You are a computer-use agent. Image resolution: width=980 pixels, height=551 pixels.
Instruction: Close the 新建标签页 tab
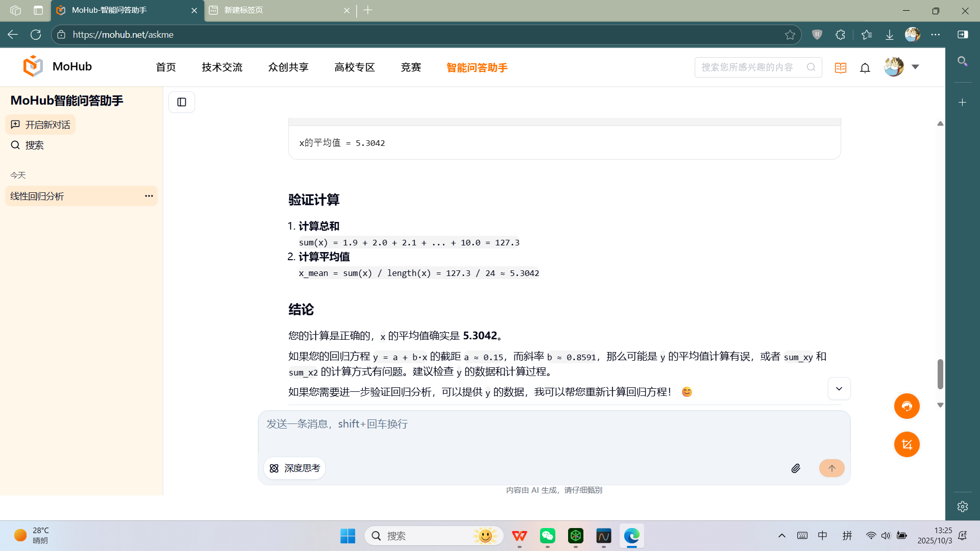[x=347, y=10]
